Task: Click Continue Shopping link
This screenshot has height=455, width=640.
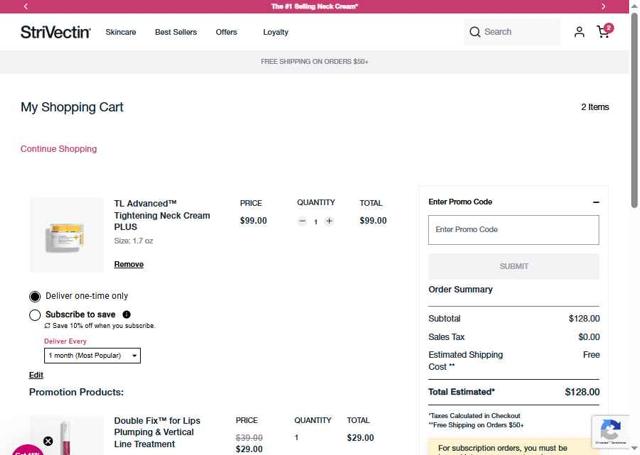Action: pyautogui.click(x=59, y=149)
